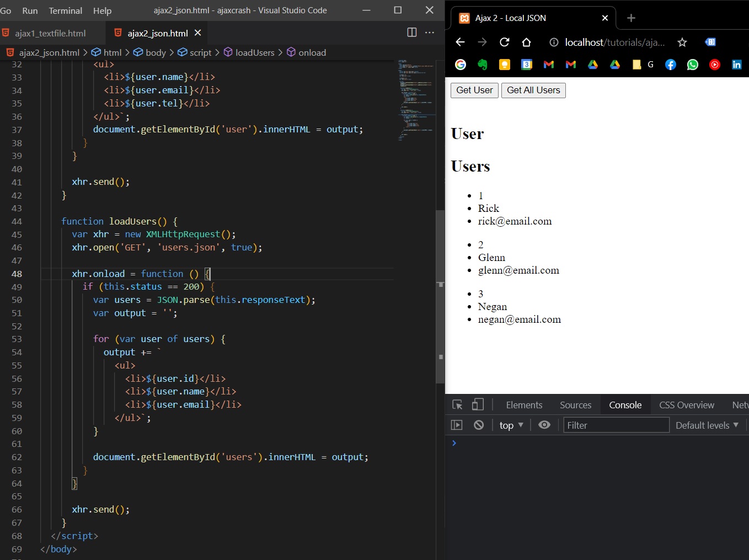The width and height of the screenshot is (749, 560).
Task: Select the DevTools Console tab
Action: pos(625,405)
